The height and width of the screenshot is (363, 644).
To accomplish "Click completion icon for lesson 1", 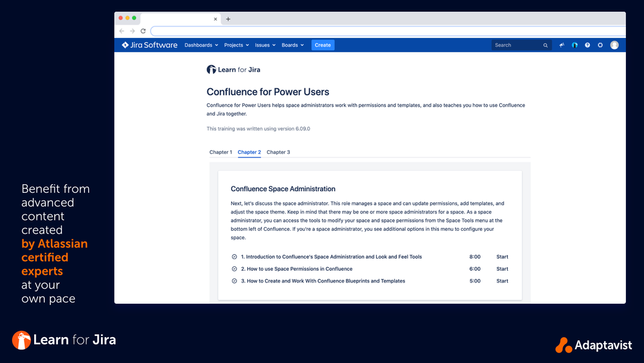I will click(x=234, y=257).
